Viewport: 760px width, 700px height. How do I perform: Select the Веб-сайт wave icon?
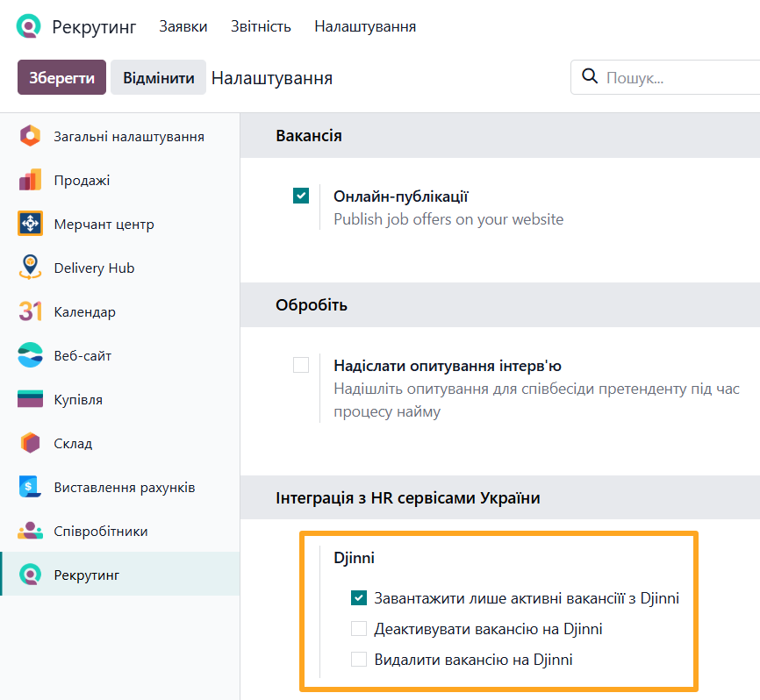pos(30,355)
